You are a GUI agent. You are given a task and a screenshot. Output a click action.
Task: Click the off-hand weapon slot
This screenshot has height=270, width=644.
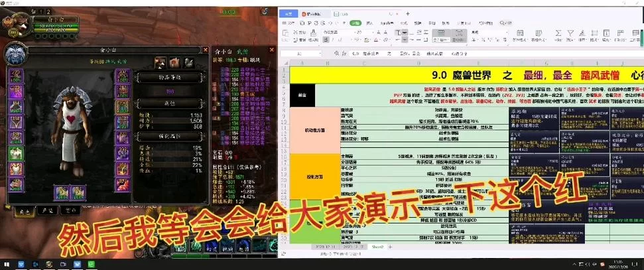(78, 193)
